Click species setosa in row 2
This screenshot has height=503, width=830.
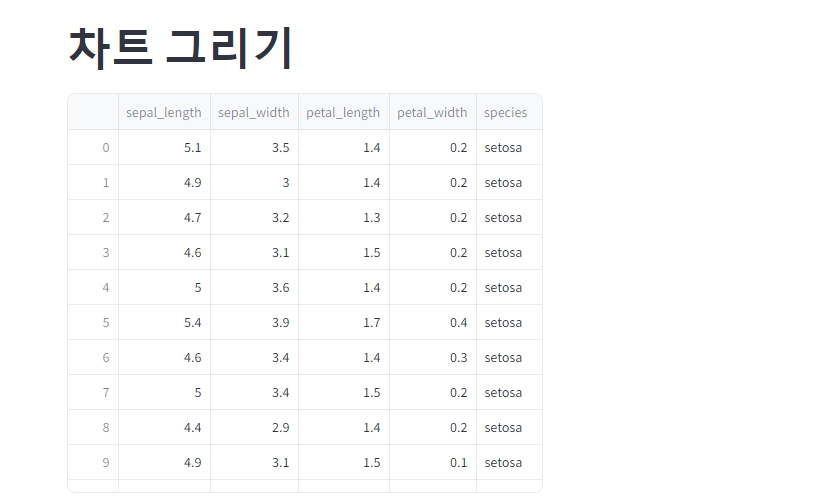pyautogui.click(x=509, y=217)
